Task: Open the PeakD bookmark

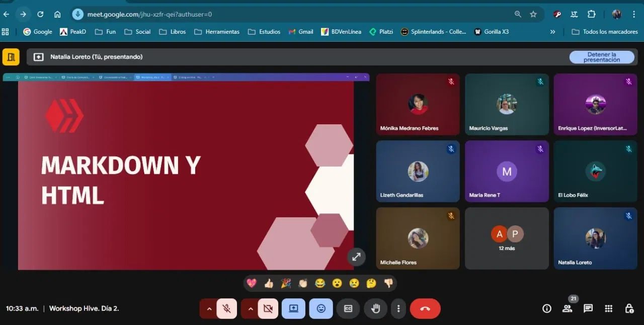Action: (x=73, y=32)
